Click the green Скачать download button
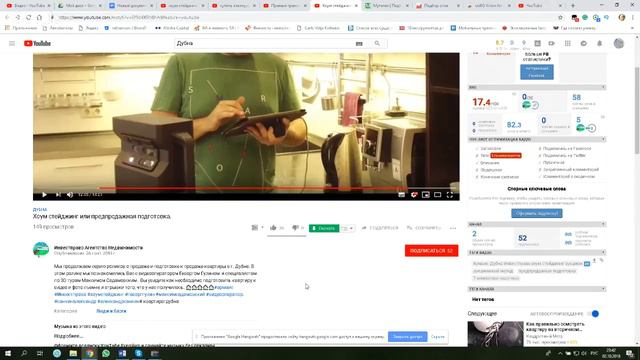Screen dimensions: 640x360 coord(324,228)
